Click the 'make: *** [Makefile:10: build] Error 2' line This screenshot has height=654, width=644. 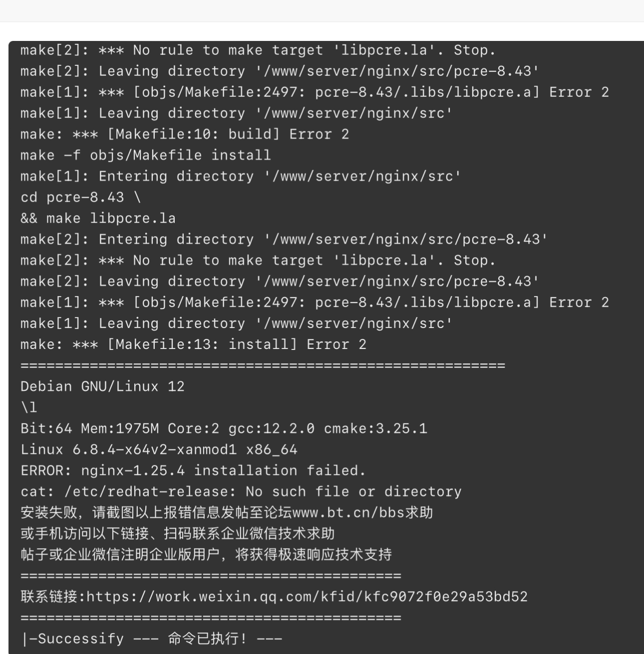pyautogui.click(x=185, y=134)
